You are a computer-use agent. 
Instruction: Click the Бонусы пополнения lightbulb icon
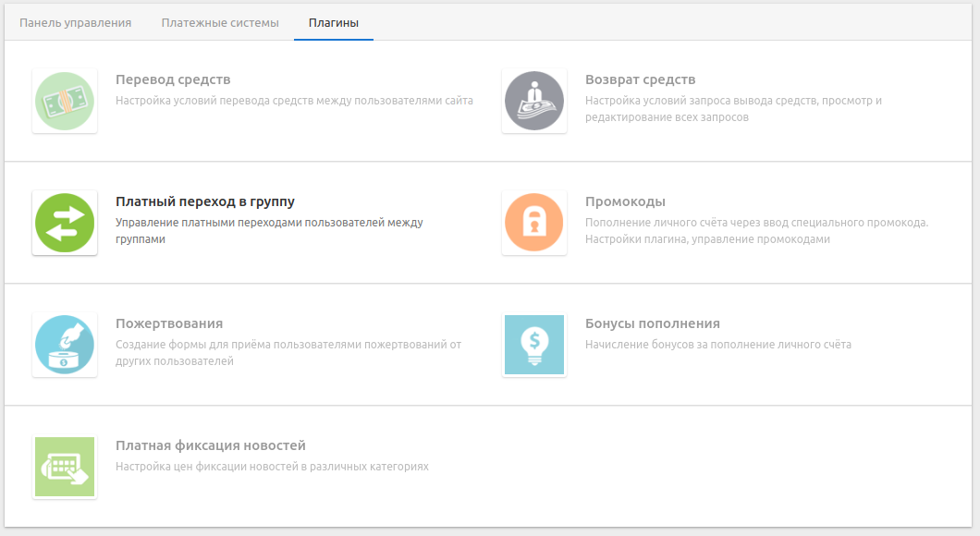534,345
